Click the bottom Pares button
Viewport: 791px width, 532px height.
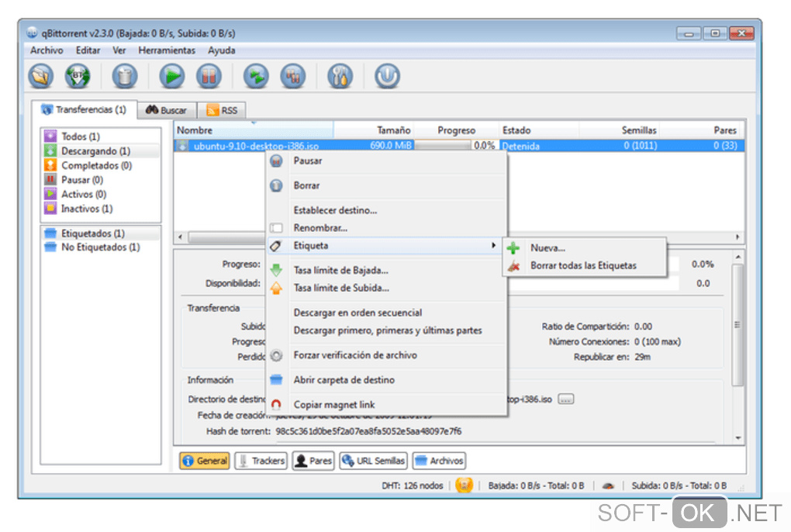[x=313, y=461]
